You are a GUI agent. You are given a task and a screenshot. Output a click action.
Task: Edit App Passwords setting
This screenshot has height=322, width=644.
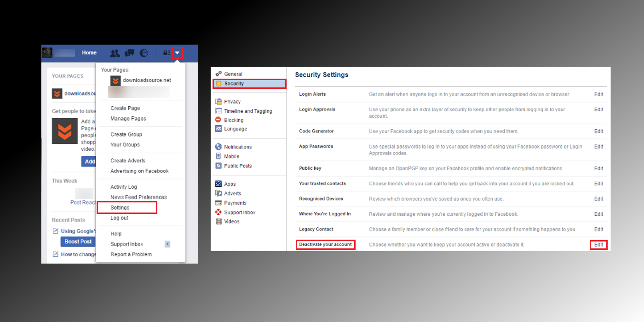(598, 146)
